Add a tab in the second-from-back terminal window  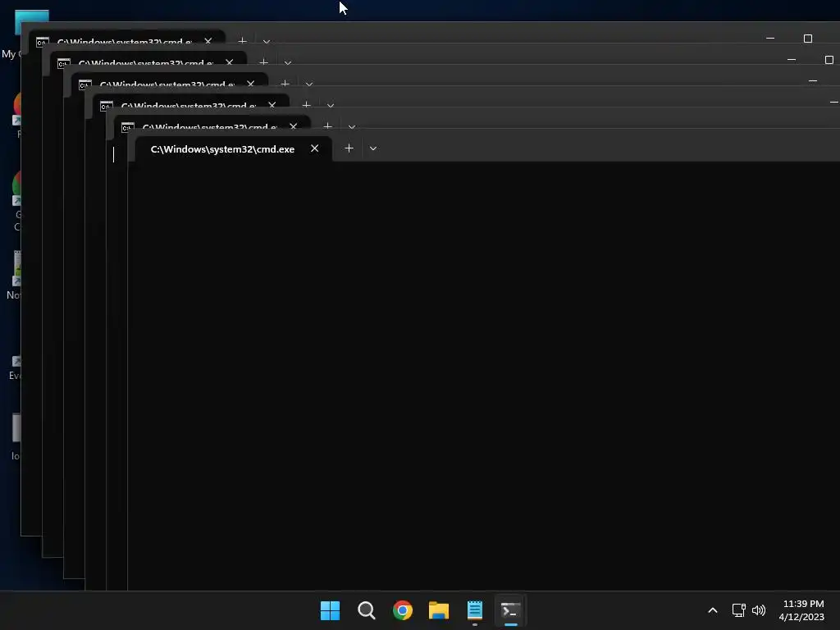pyautogui.click(x=263, y=62)
